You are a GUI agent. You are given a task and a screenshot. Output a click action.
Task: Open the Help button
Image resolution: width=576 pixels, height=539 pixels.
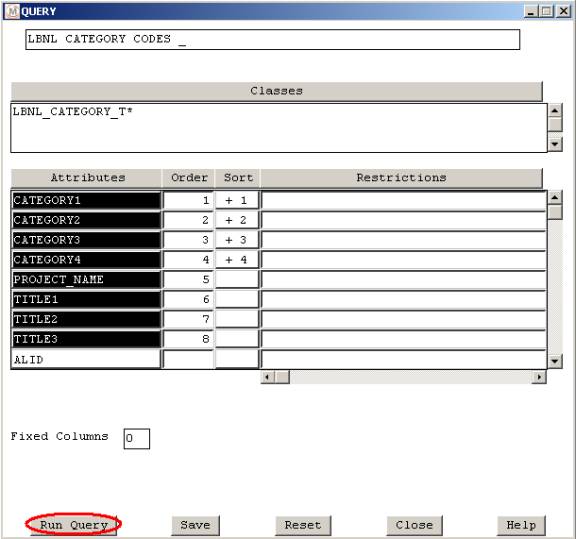click(521, 525)
